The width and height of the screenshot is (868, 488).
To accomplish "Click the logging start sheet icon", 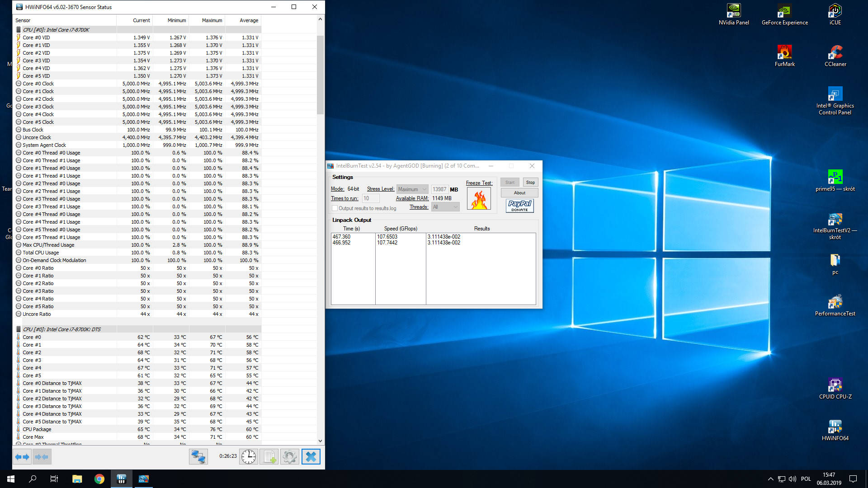I will pos(269,457).
